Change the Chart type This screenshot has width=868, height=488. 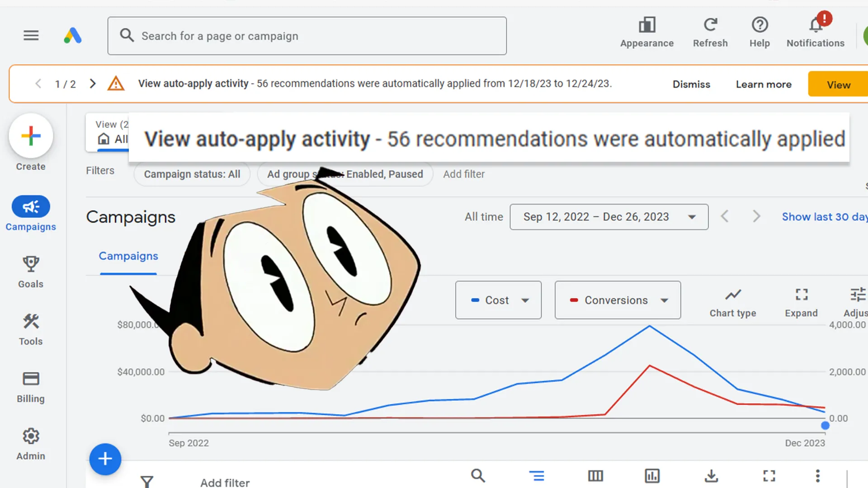[732, 303]
